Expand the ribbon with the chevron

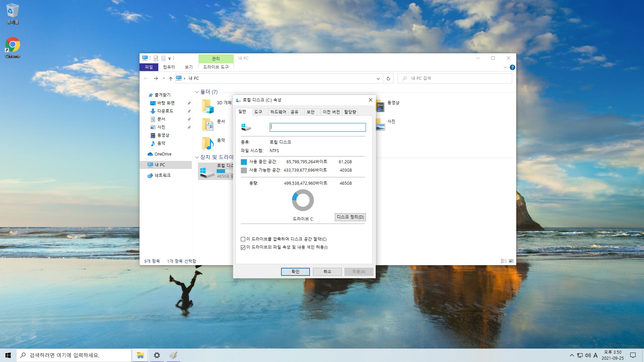tap(505, 67)
